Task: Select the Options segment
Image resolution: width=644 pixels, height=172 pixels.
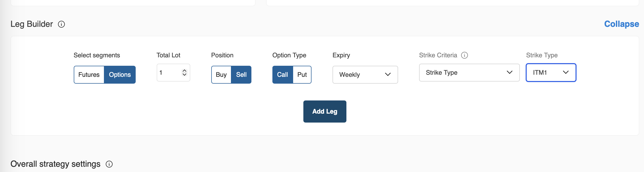Action: 120,75
